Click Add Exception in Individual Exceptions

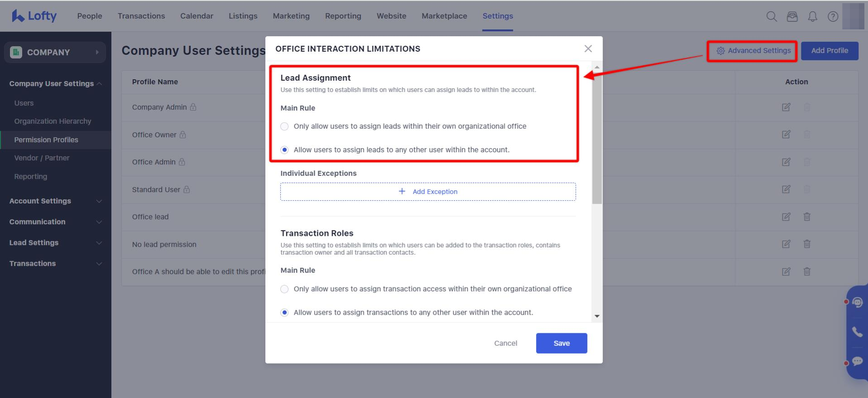click(x=428, y=192)
